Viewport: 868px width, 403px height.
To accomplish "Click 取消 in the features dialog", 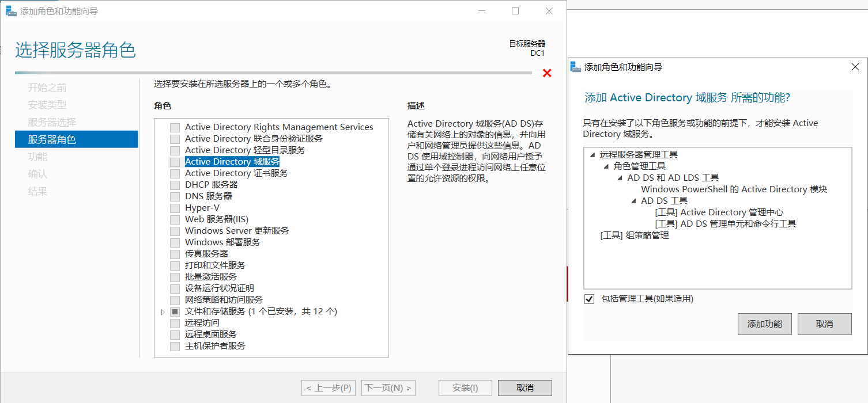I will click(x=825, y=324).
